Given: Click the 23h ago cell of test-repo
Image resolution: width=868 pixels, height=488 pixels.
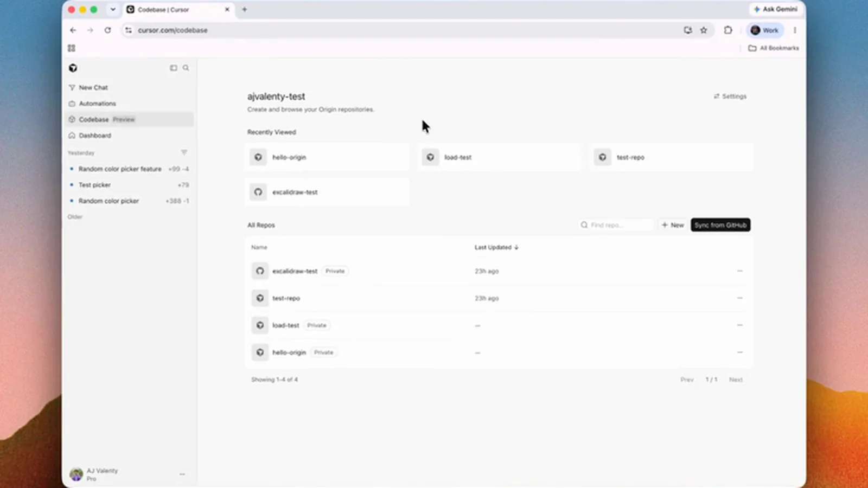Looking at the screenshot, I should click(x=487, y=298).
